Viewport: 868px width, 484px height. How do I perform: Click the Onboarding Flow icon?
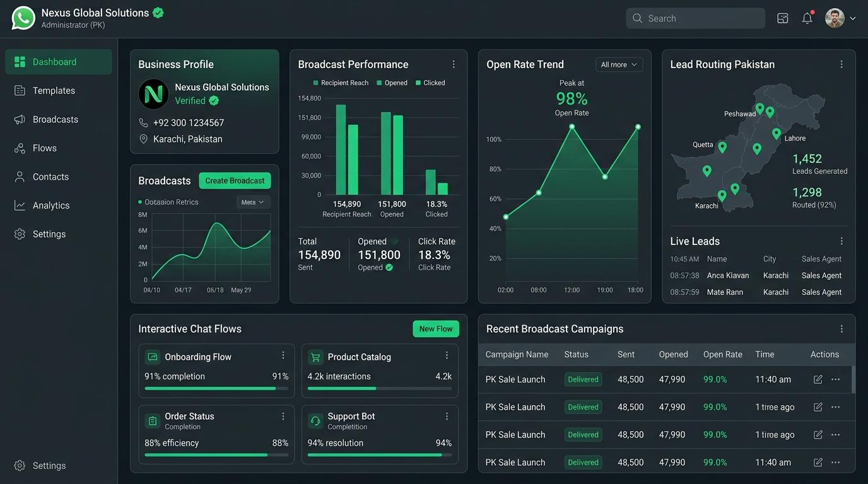click(152, 357)
